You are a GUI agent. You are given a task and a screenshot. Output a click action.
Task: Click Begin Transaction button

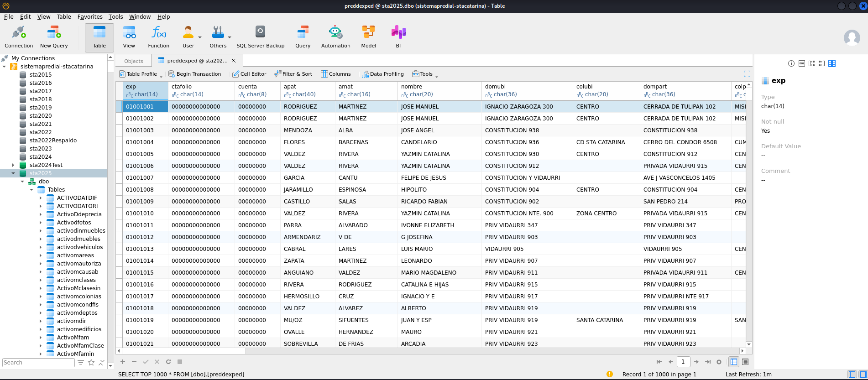tap(195, 74)
